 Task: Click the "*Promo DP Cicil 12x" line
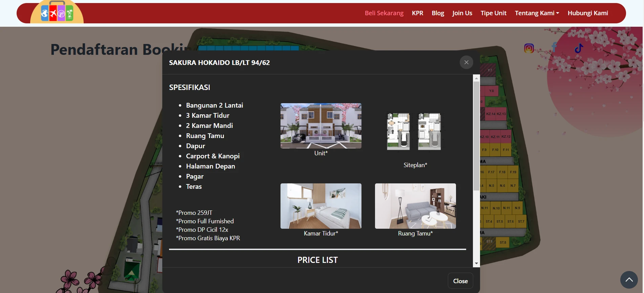(x=202, y=229)
